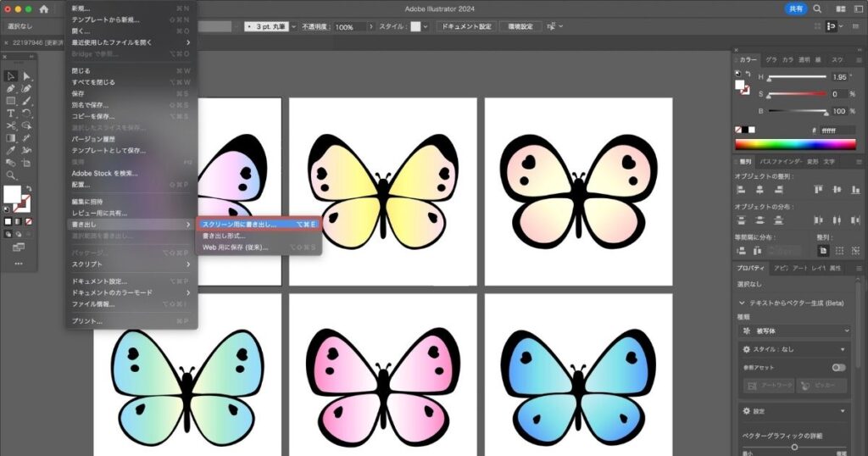Click the Home icon in title bar
The height and width of the screenshot is (456, 868).
[x=43, y=8]
